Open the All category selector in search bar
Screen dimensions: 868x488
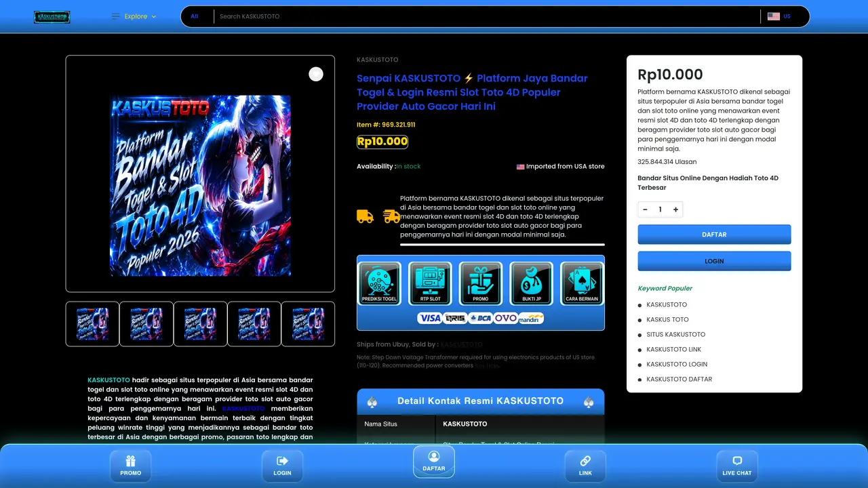tap(195, 16)
